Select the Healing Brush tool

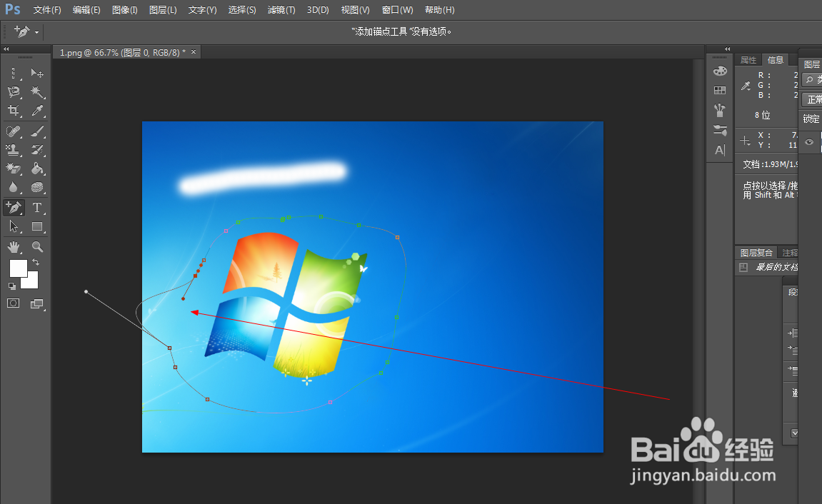click(14, 131)
